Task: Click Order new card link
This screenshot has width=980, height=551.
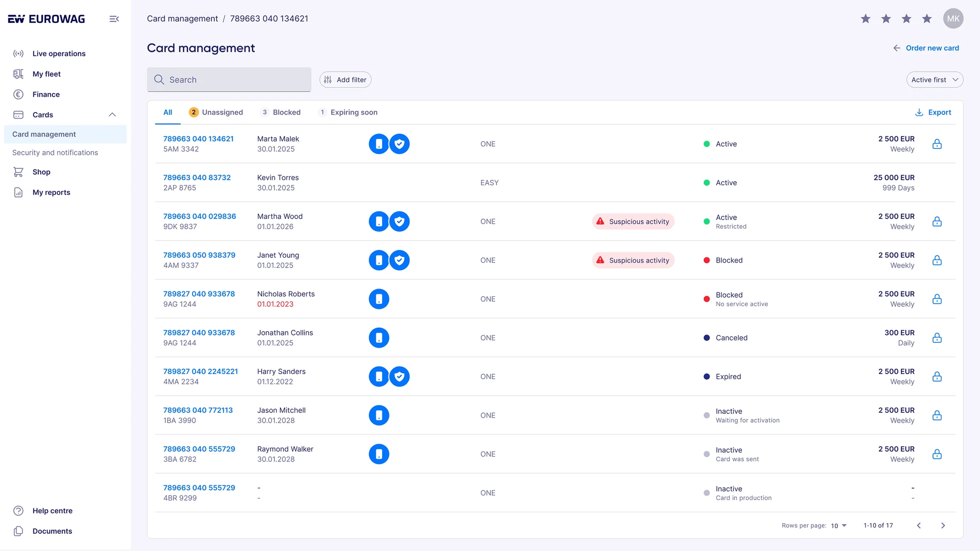Action: tap(926, 48)
